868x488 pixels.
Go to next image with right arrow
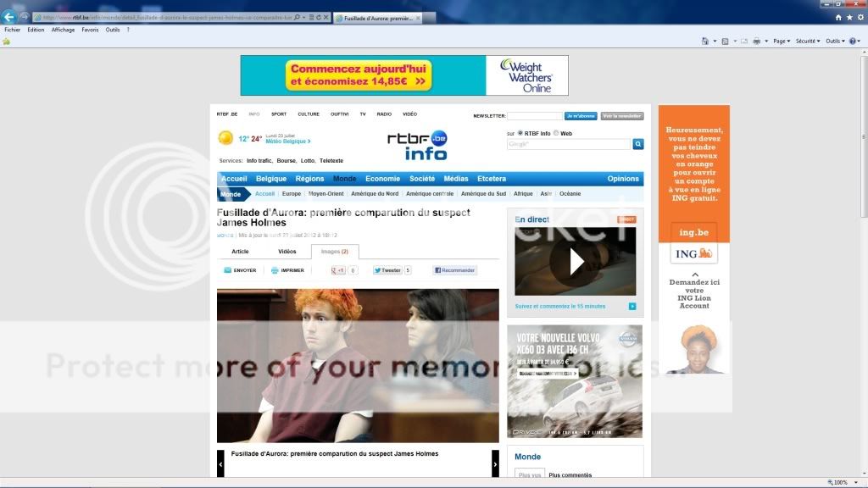tap(495, 463)
